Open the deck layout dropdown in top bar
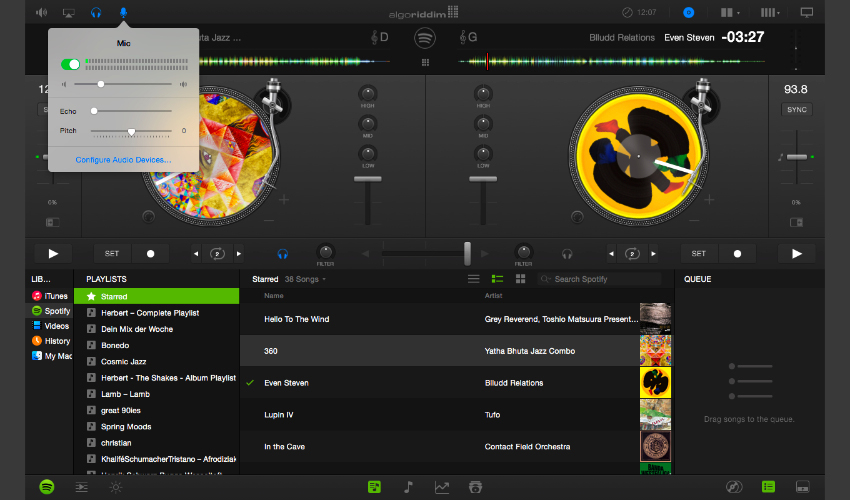Screen dimensions: 850x500 tap(730, 12)
